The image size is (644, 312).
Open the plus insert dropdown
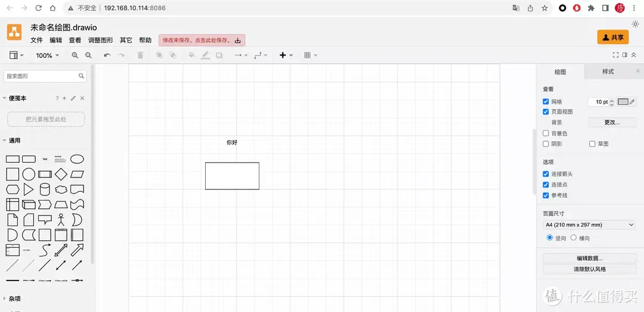click(x=286, y=55)
